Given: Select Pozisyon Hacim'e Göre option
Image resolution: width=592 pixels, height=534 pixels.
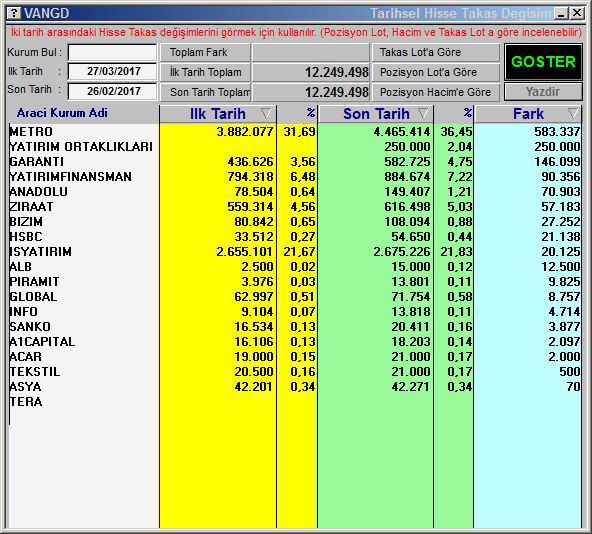Looking at the screenshot, I should point(436,92).
